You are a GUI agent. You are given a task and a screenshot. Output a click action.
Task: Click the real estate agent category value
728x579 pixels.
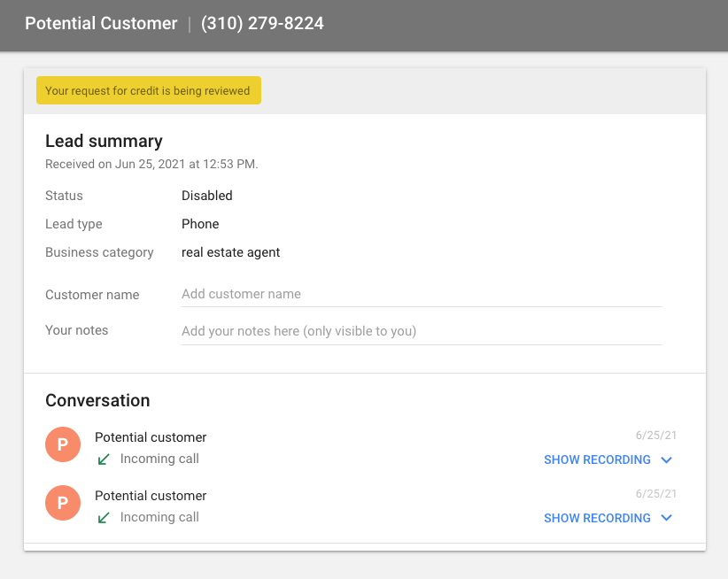point(230,252)
